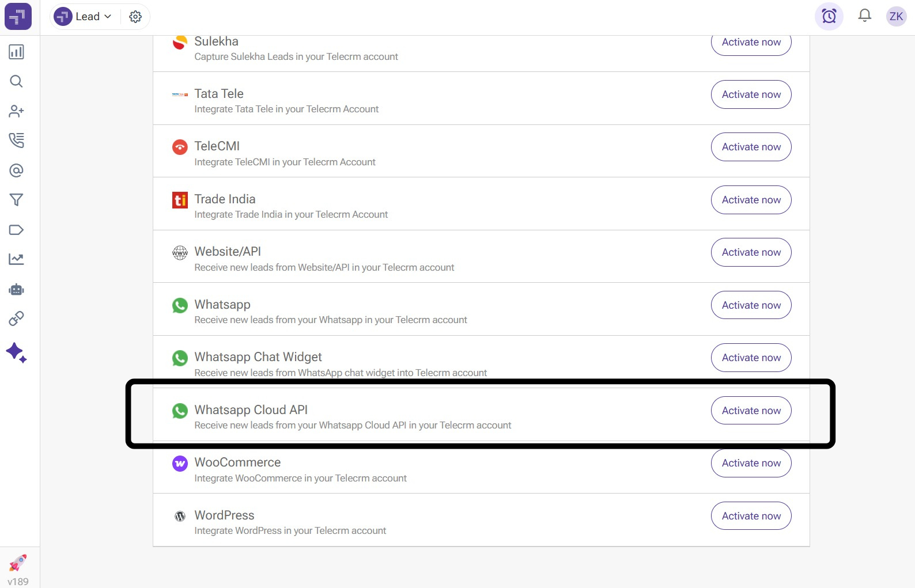The image size is (915, 588).
Task: Click Activate now for WooCommerce
Action: pos(751,463)
